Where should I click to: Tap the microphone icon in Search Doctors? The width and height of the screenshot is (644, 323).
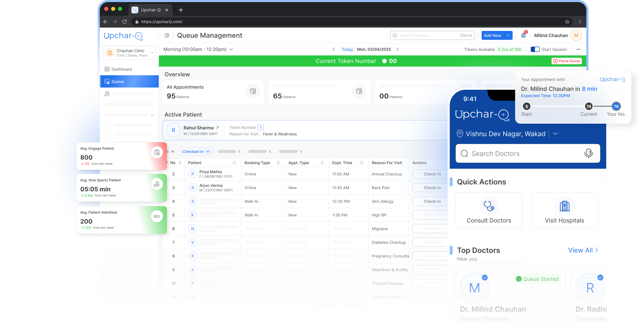tap(589, 153)
